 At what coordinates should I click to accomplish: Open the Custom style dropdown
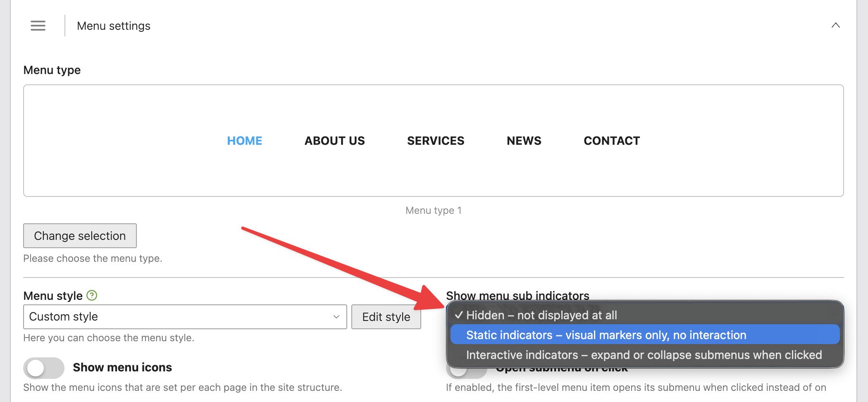pos(185,317)
